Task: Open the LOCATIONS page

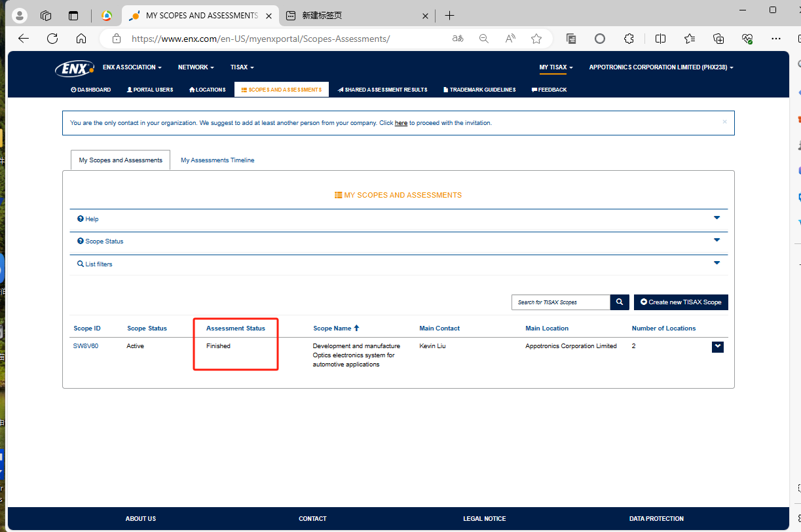Action: point(207,90)
